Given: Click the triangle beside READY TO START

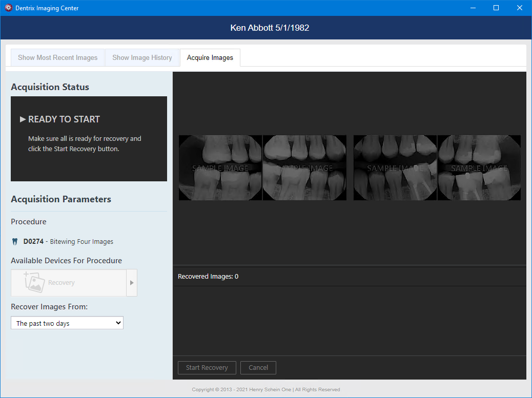Looking at the screenshot, I should (x=23, y=119).
